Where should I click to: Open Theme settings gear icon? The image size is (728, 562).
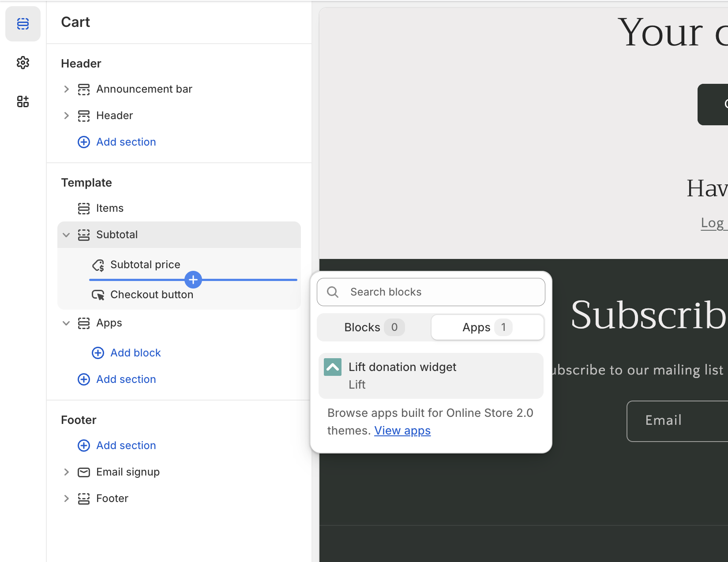click(x=23, y=63)
